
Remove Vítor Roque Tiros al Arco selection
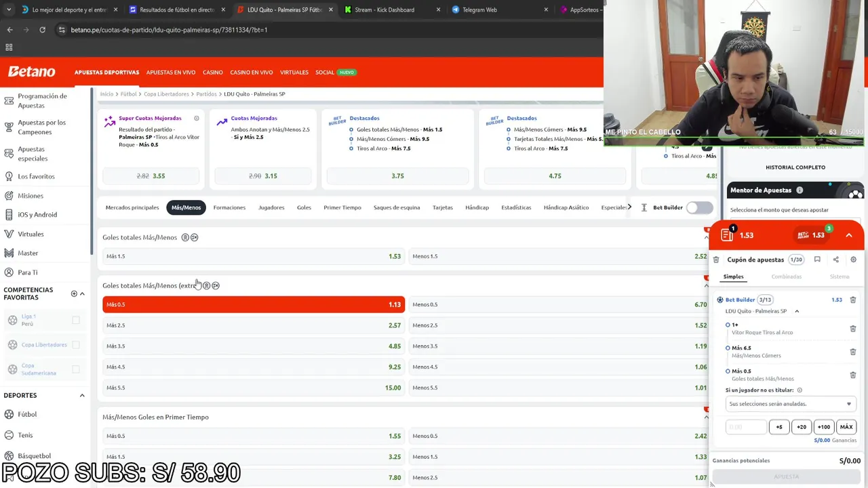point(853,329)
